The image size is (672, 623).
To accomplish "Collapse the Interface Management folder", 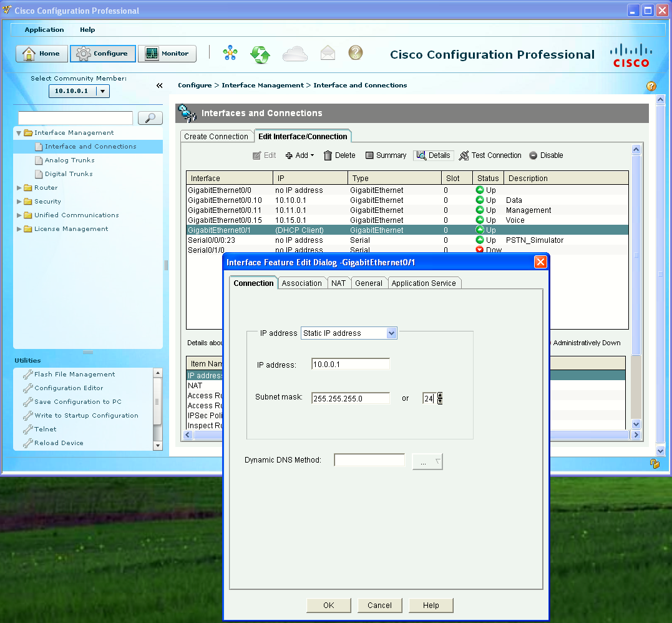I will (19, 133).
